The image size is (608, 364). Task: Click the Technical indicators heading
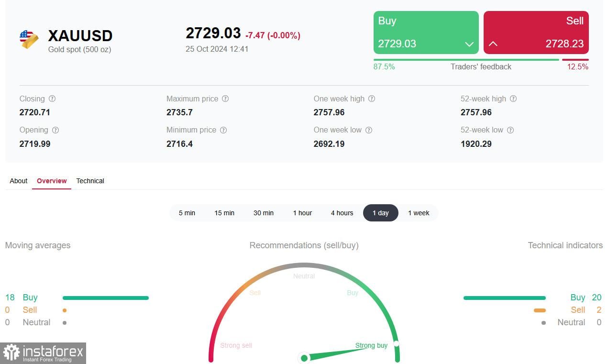[x=565, y=245]
